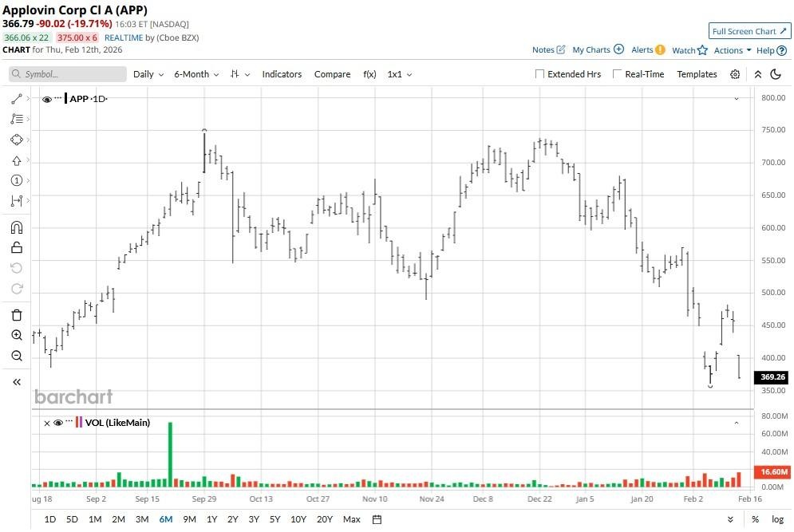Collapse the volume pane chevron
Image resolution: width=794 pixels, height=532 pixels.
coord(737,423)
